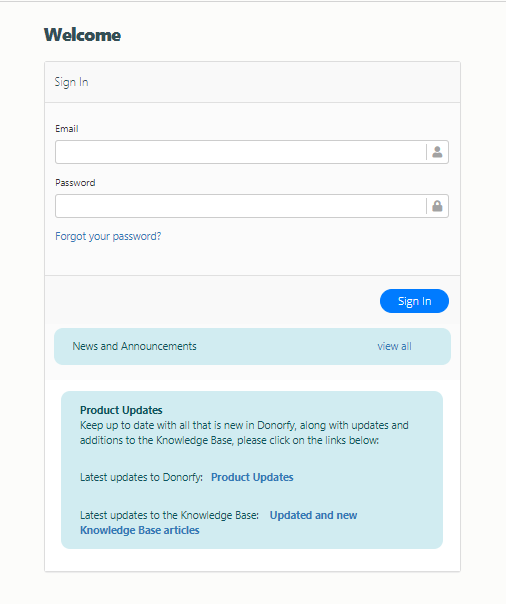The height and width of the screenshot is (604, 506).
Task: Open the 'Forgot your password?' link
Action: click(x=108, y=236)
